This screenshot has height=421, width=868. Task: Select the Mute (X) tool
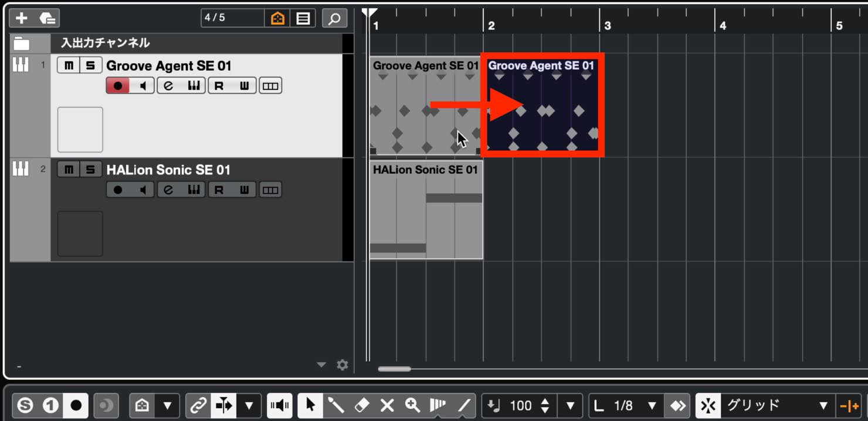[x=387, y=405]
